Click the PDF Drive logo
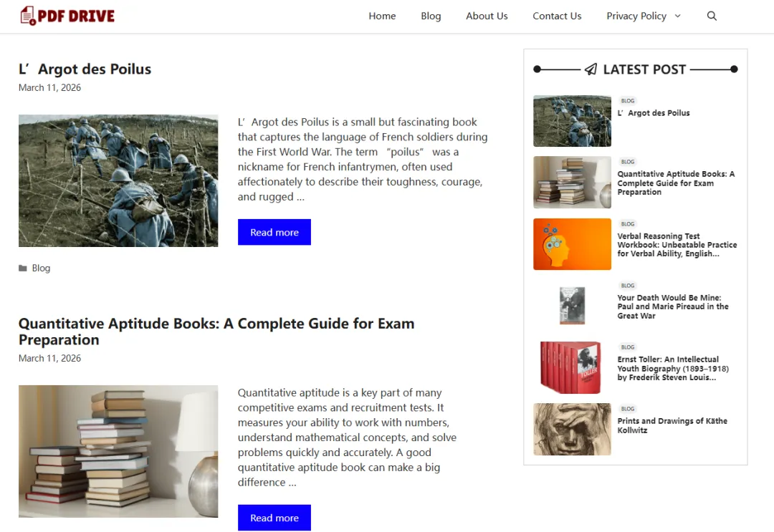The width and height of the screenshot is (774, 532). coord(67,16)
